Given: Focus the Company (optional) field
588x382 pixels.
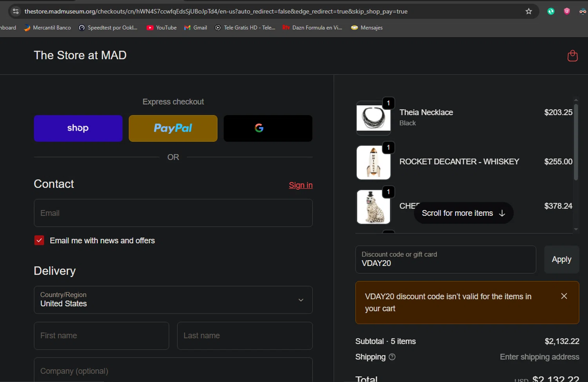Looking at the screenshot, I should (x=173, y=369).
